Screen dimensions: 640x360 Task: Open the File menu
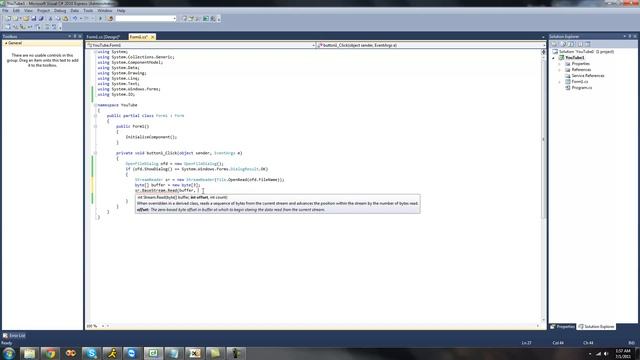click(5, 11)
